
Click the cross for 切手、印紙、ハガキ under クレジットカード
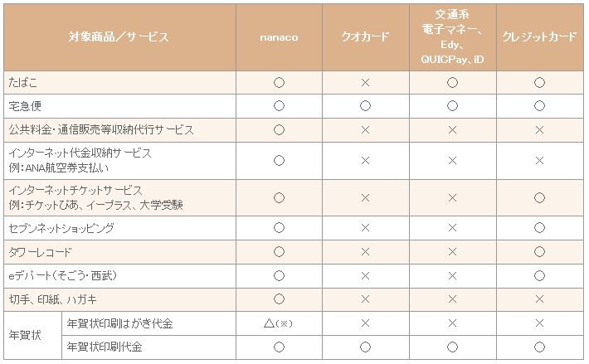539,298
